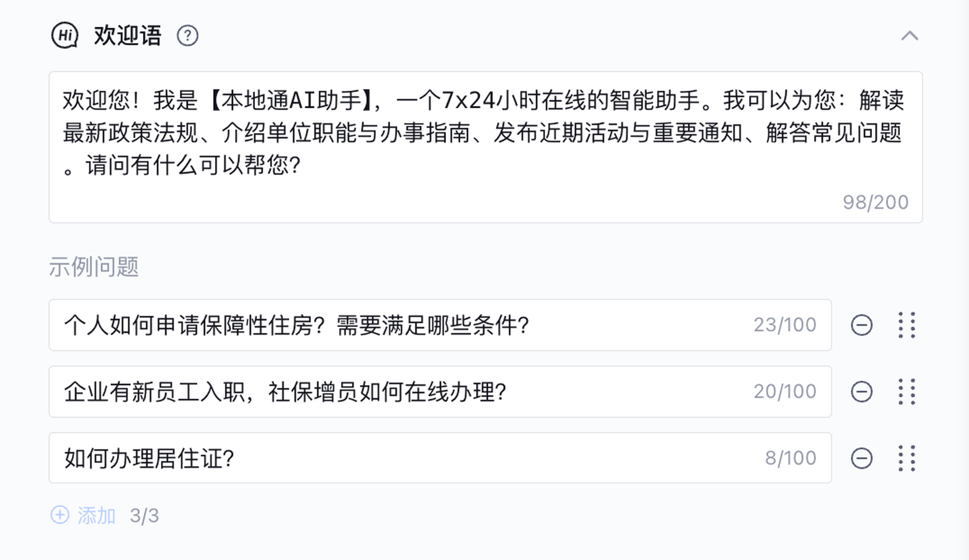Grab the drag handle for the 保障性住房 question
Screen dimensions: 969x560
click(907, 325)
